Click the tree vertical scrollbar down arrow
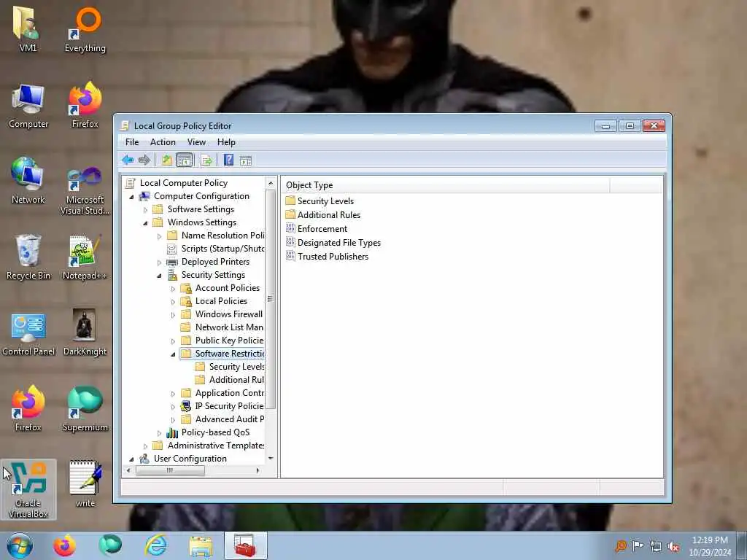Viewport: 747px width, 560px height. coord(271,459)
